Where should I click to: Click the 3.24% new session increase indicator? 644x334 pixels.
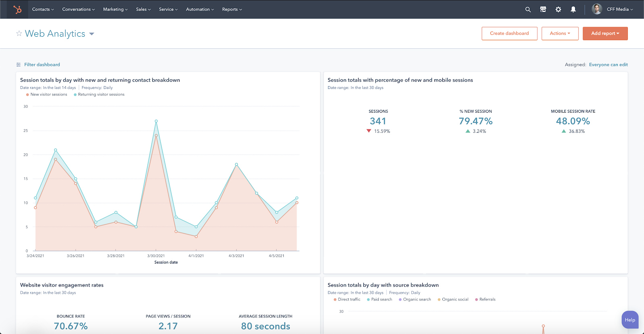pyautogui.click(x=476, y=131)
